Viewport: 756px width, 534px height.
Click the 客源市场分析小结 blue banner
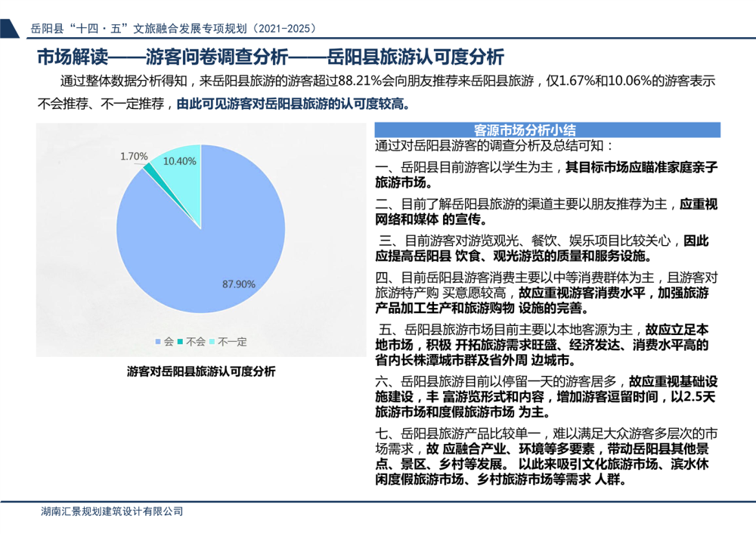click(547, 129)
